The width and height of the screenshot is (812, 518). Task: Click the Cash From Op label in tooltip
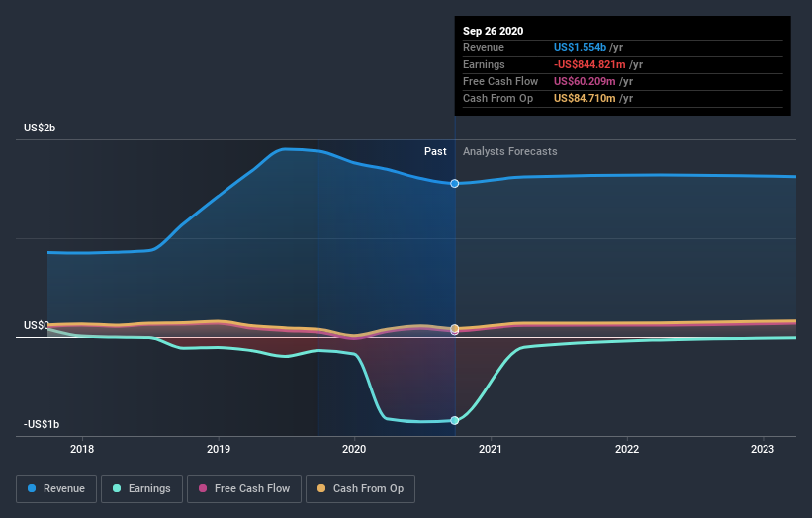pos(497,98)
